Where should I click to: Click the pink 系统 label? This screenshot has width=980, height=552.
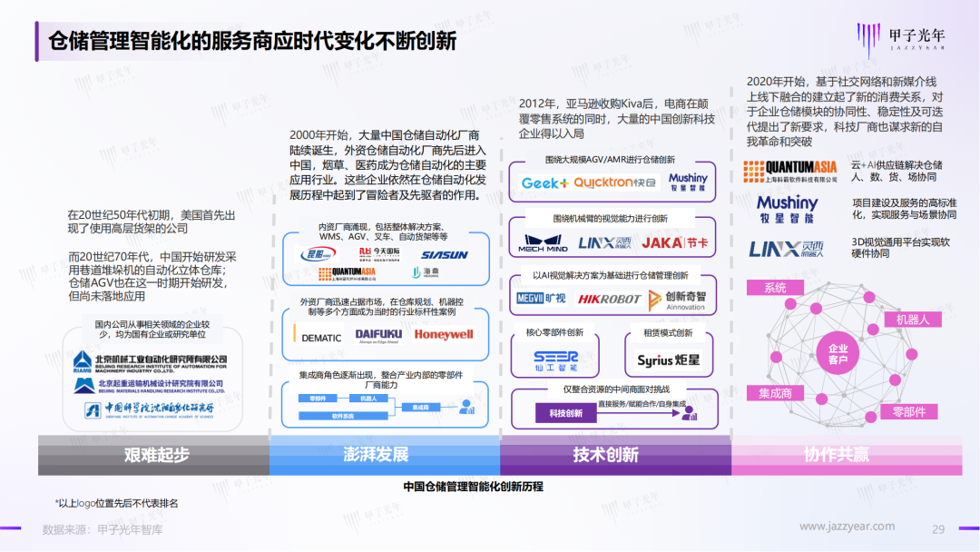(775, 288)
